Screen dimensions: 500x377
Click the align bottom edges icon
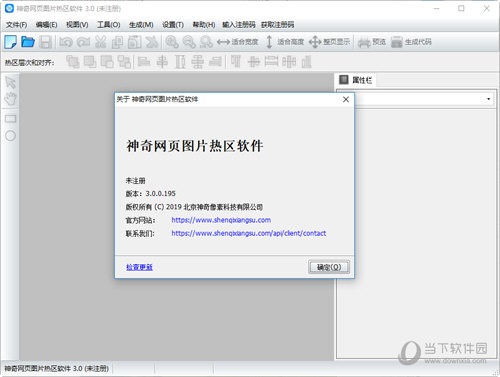coord(307,62)
